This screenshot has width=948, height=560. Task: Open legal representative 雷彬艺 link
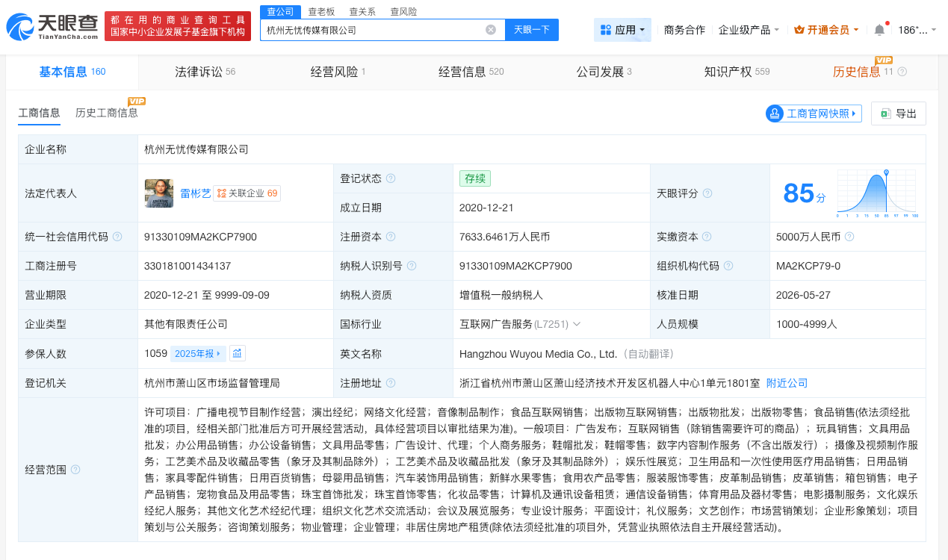(194, 193)
